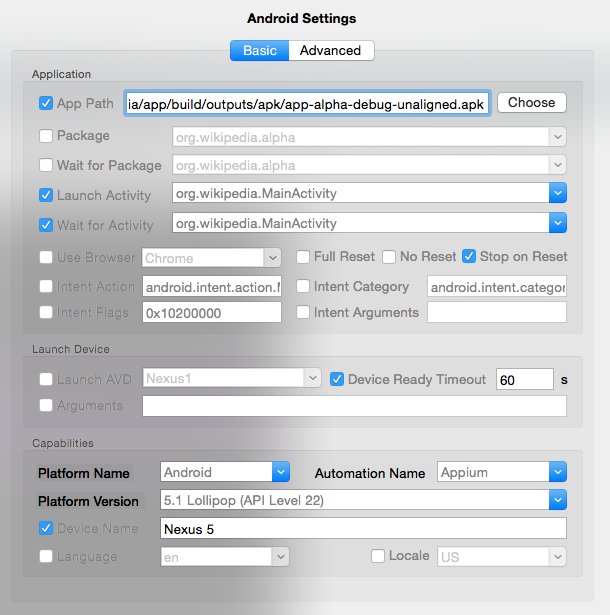Check the No Reset option

pos(389,257)
